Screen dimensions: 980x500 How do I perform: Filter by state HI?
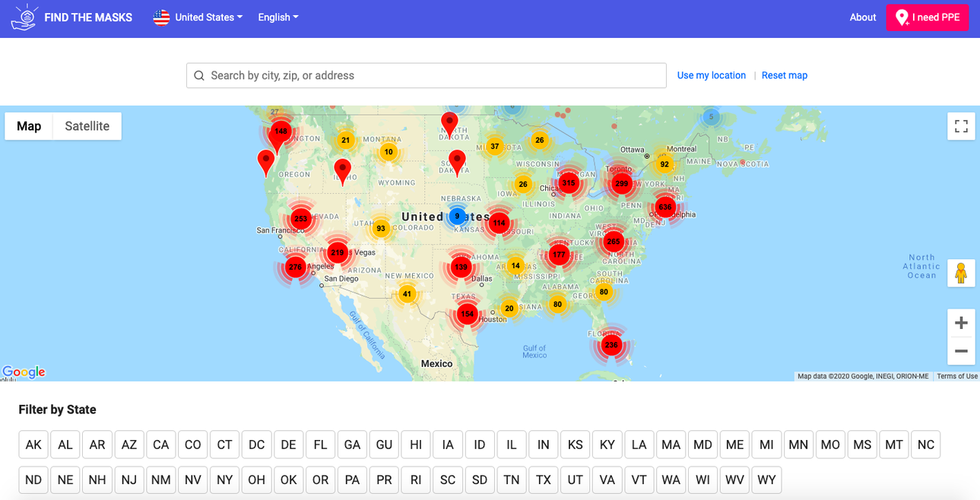click(x=416, y=445)
